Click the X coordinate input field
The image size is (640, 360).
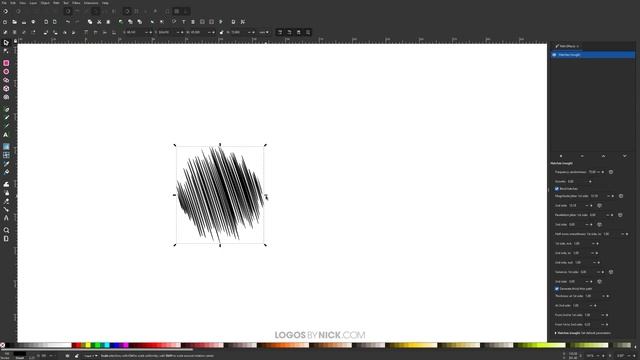pyautogui.click(x=134, y=32)
